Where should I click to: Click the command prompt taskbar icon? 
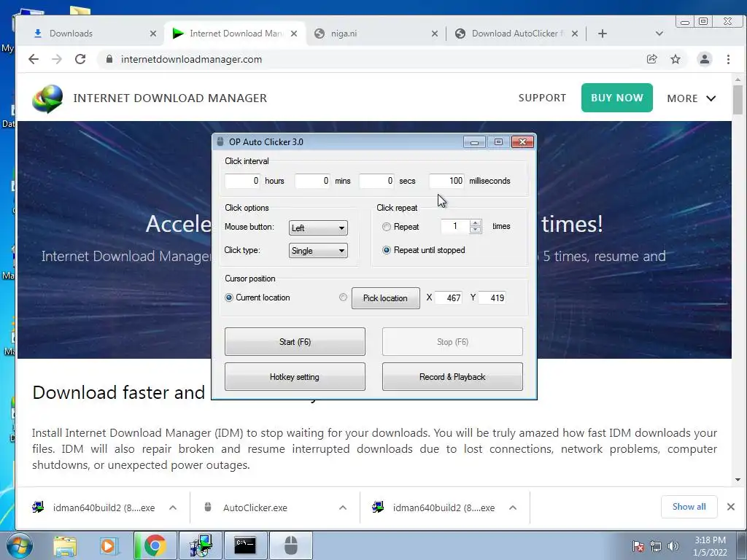pyautogui.click(x=245, y=545)
